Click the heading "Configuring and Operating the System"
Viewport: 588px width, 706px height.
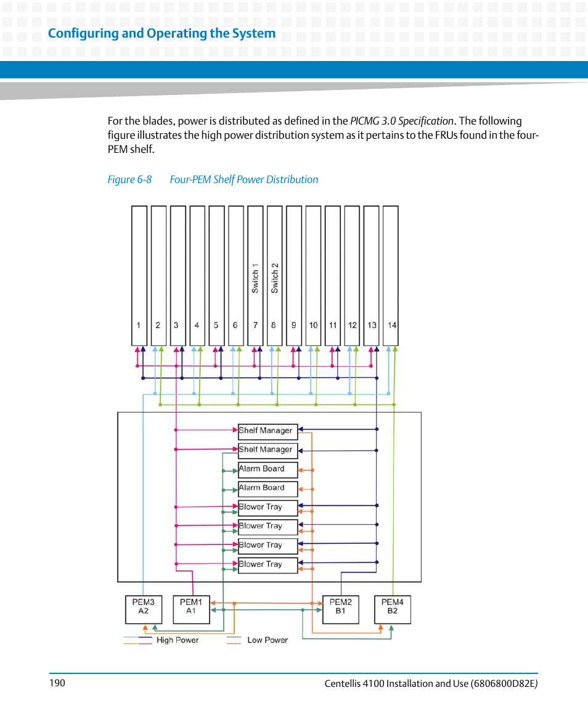coord(161,33)
